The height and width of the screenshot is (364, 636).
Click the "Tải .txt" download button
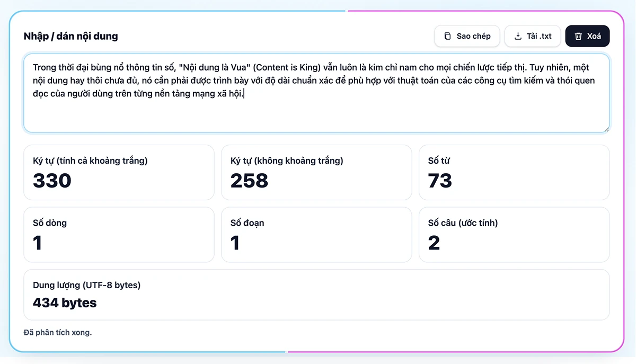[x=532, y=35]
